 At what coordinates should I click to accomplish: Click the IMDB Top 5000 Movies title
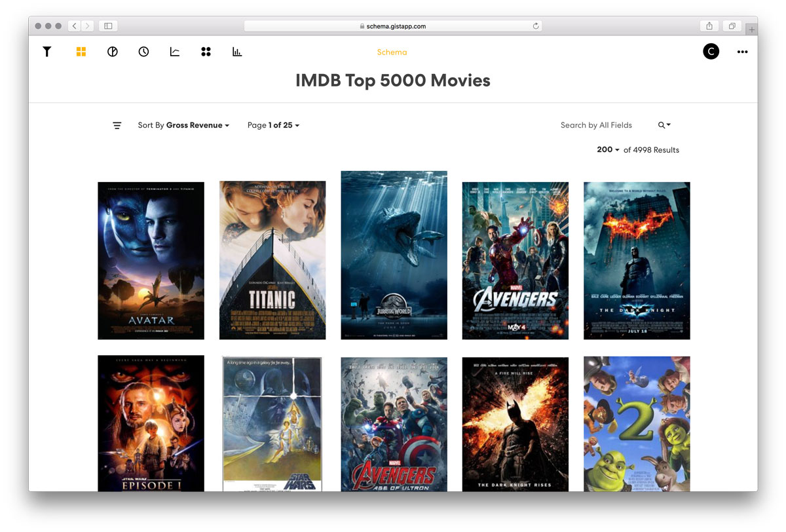(x=393, y=81)
